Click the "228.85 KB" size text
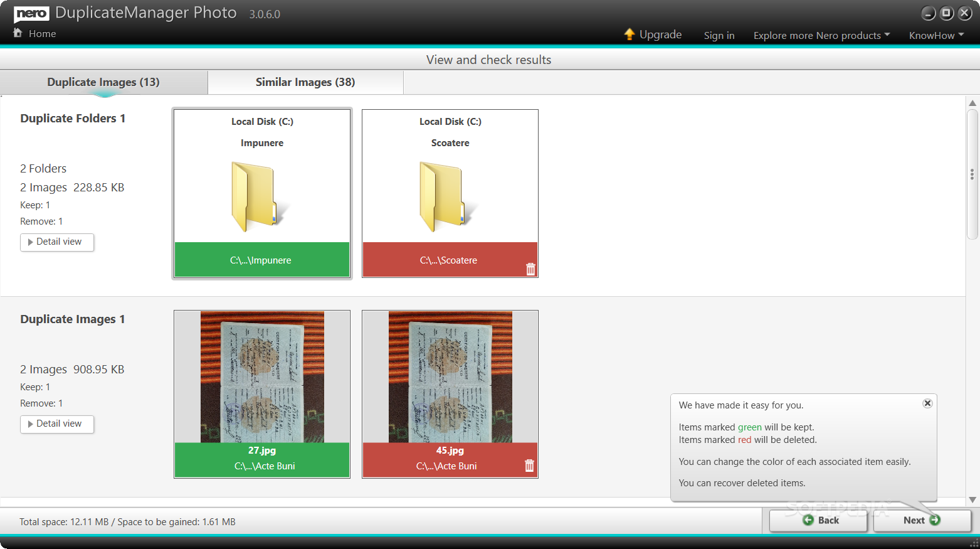The image size is (980, 549). (99, 188)
